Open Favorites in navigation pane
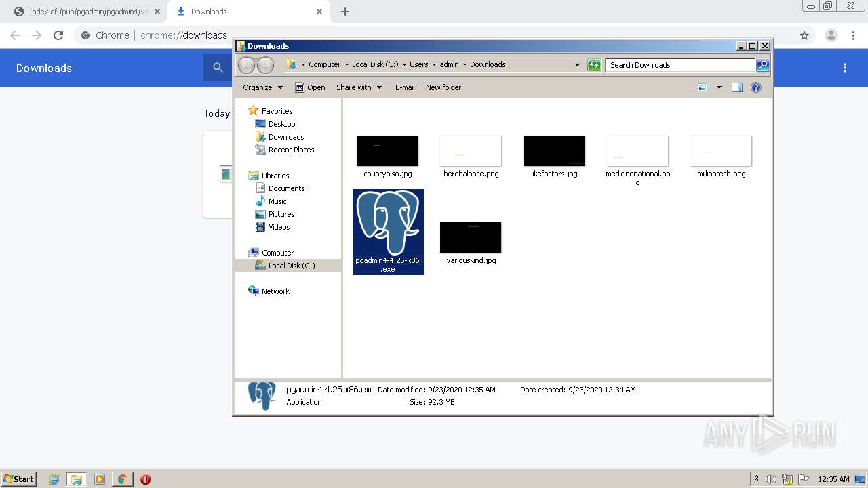The image size is (868, 488). click(277, 111)
